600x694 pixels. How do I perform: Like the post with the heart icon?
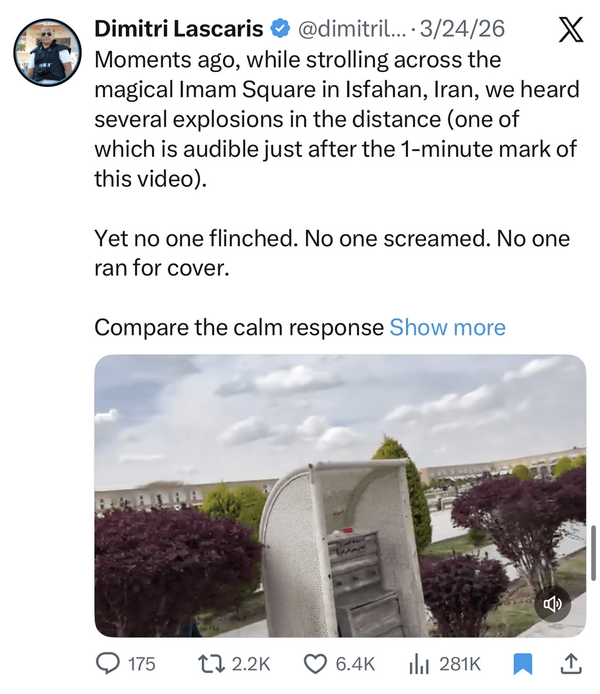coord(315,664)
